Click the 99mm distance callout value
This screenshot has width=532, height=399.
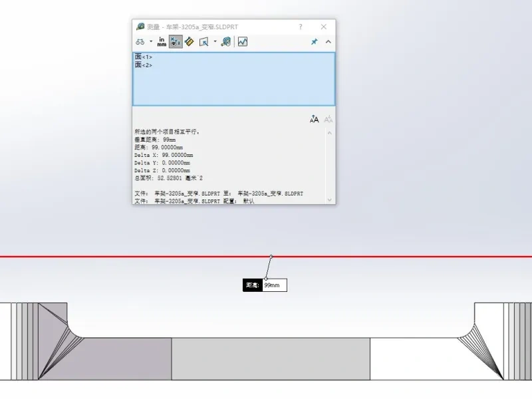[x=273, y=285]
